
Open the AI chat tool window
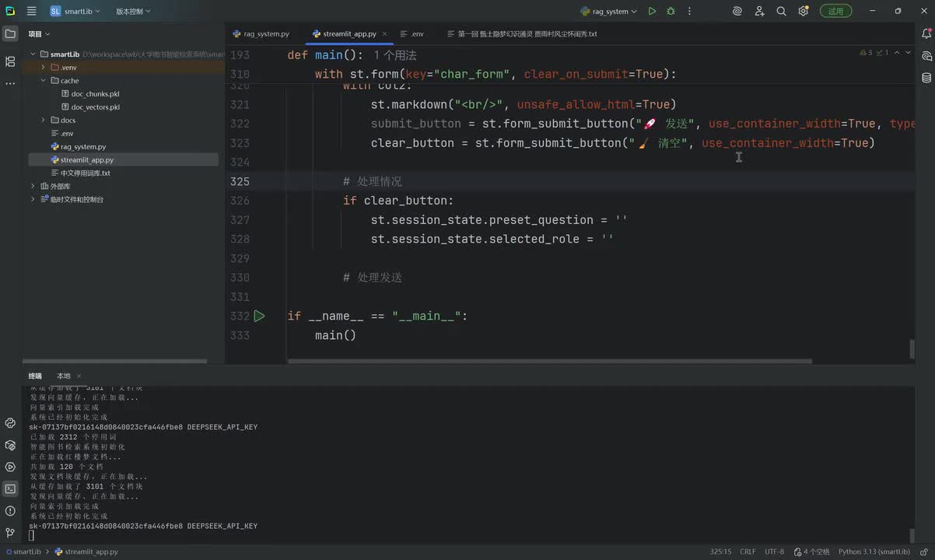tap(926, 56)
